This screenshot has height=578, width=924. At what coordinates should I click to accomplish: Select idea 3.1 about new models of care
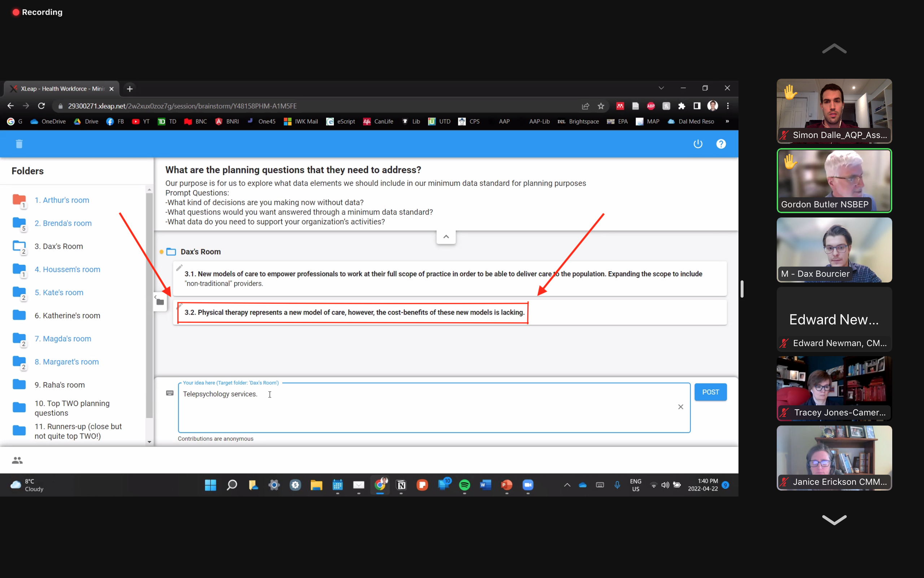tap(449, 278)
